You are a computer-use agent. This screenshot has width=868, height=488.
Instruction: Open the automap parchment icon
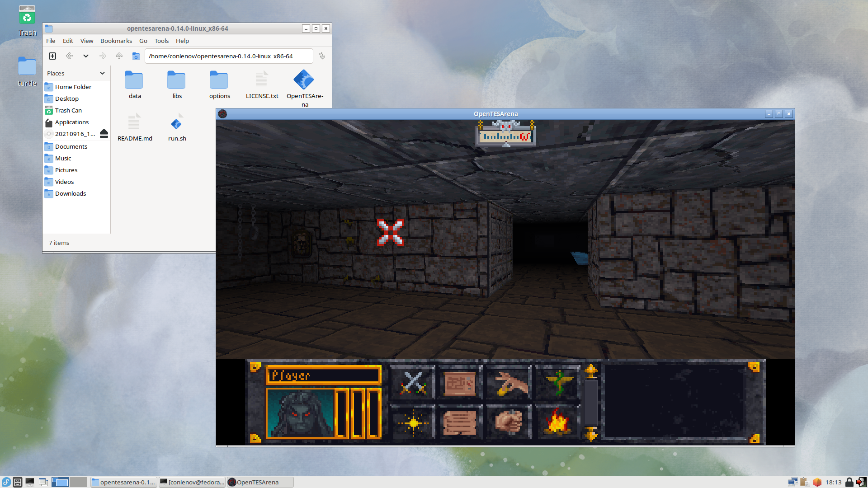[460, 383]
